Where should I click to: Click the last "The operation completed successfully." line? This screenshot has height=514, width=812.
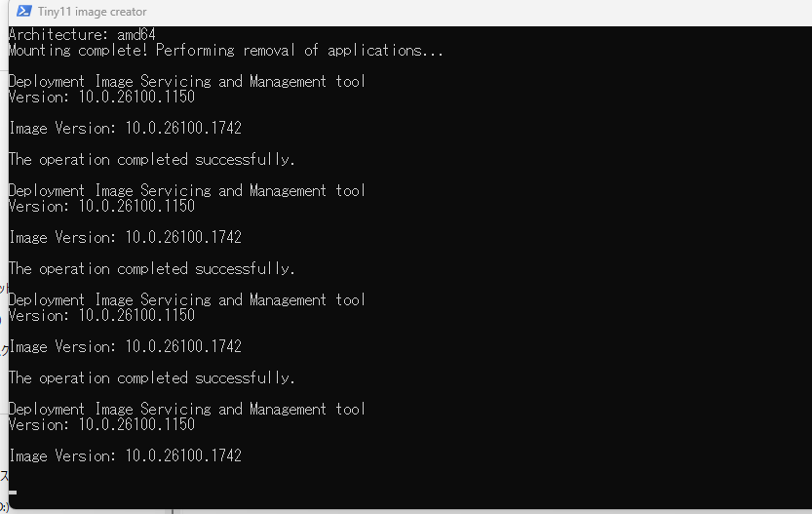coord(151,377)
